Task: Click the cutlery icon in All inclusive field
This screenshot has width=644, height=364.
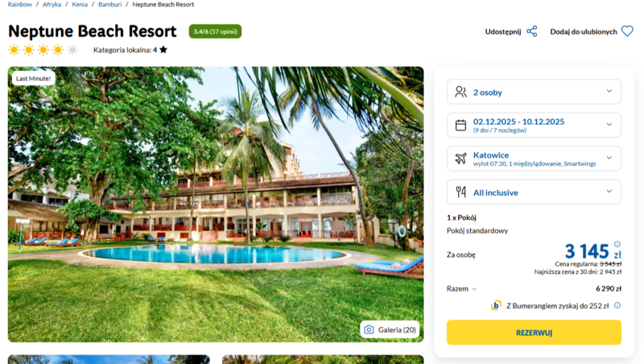Action: pyautogui.click(x=460, y=192)
